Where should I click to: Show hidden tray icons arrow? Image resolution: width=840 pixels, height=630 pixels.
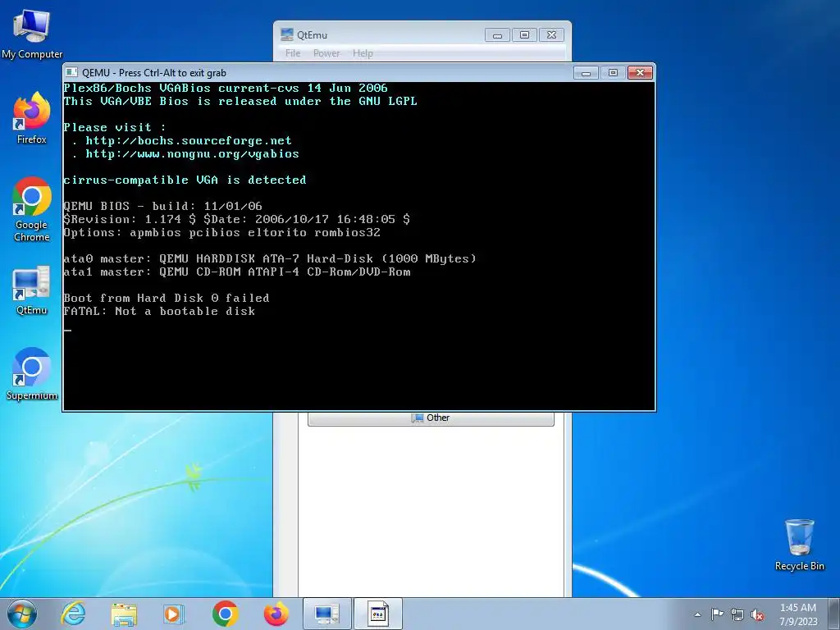point(697,614)
